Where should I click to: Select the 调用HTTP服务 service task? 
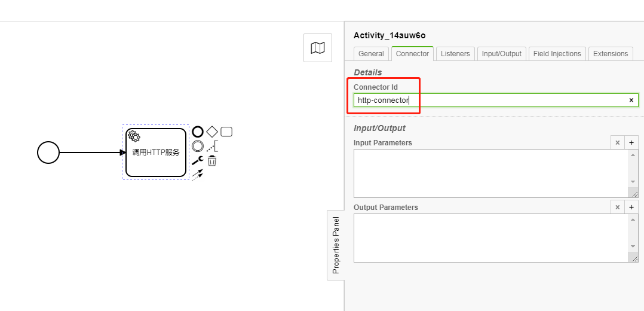point(156,152)
